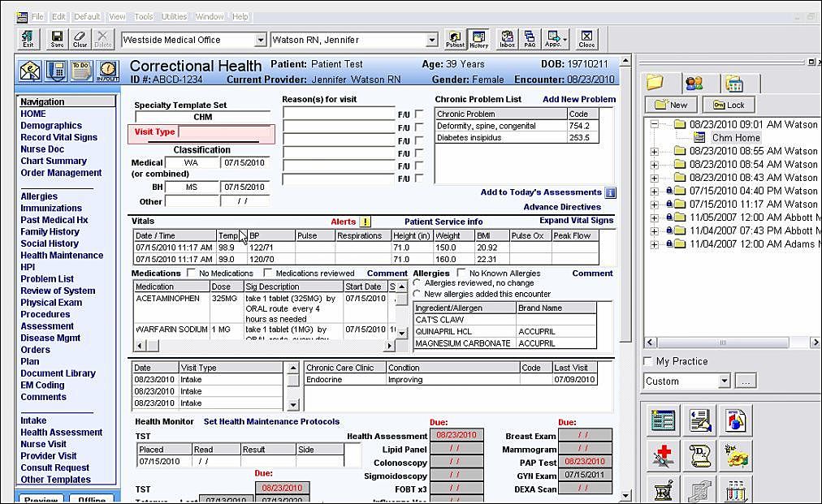Open the To Do notepad icon
822x504 pixels.
click(x=80, y=71)
